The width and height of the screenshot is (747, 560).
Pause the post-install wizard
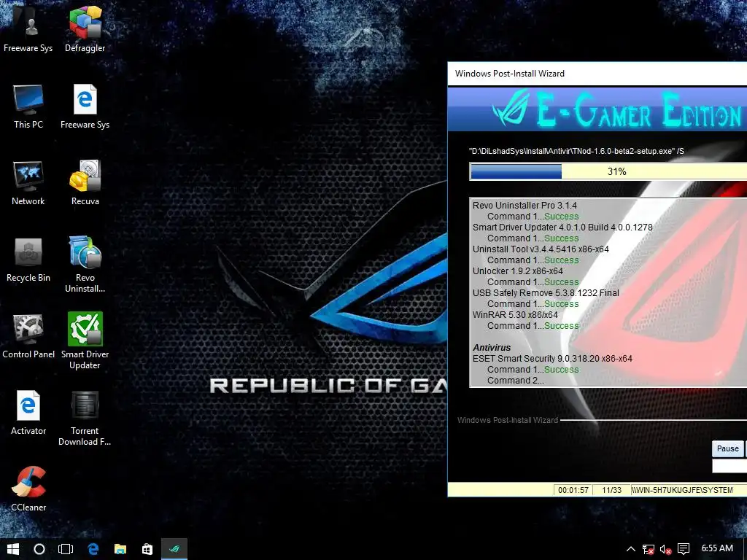click(x=727, y=448)
